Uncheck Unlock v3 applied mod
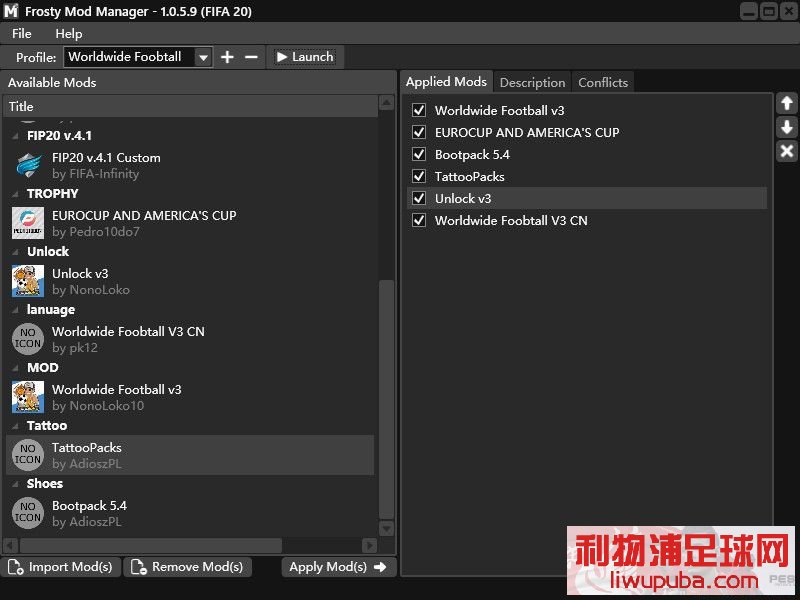Viewport: 800px width, 600px height. 419,198
